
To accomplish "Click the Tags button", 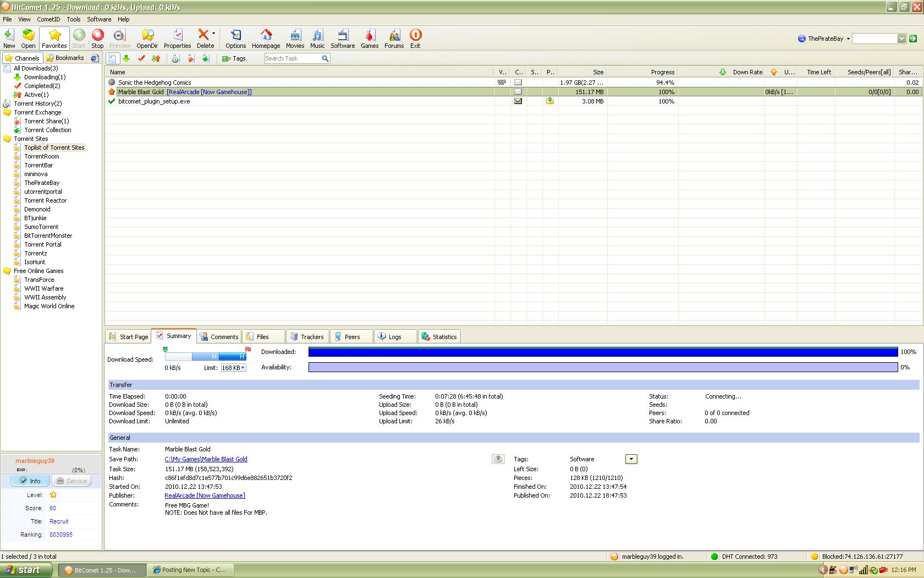I will (x=234, y=58).
